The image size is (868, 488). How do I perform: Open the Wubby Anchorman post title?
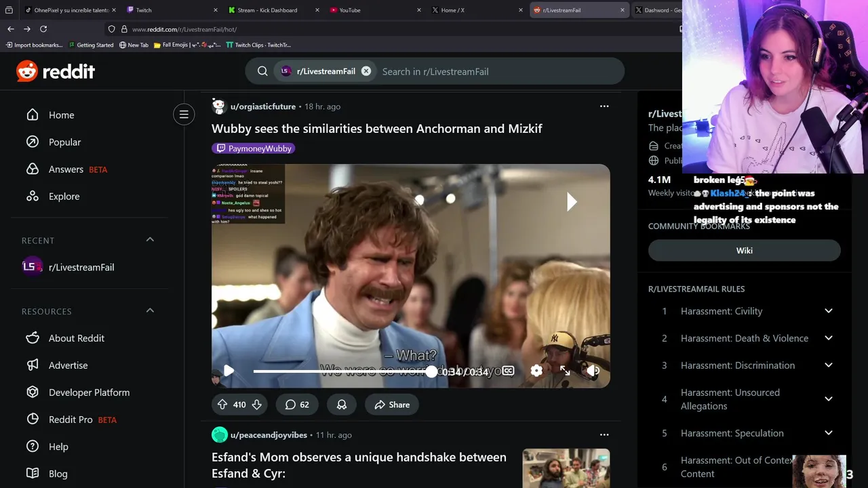pyautogui.click(x=377, y=129)
